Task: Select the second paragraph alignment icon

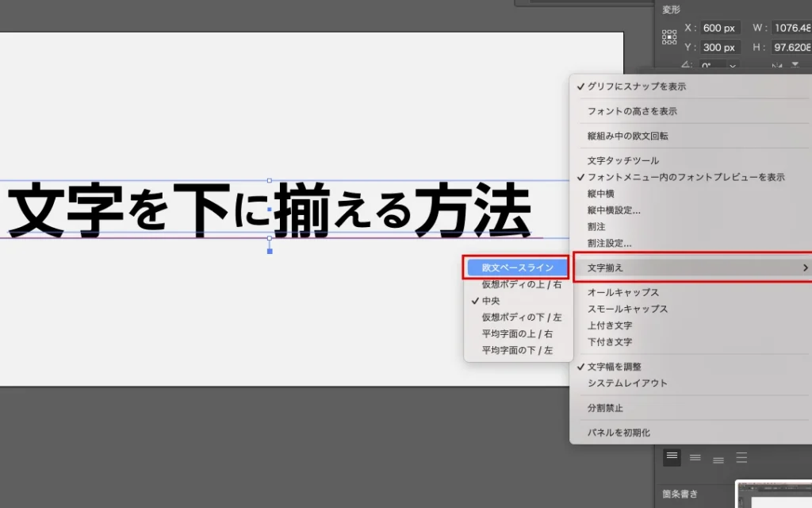Action: pos(695,457)
